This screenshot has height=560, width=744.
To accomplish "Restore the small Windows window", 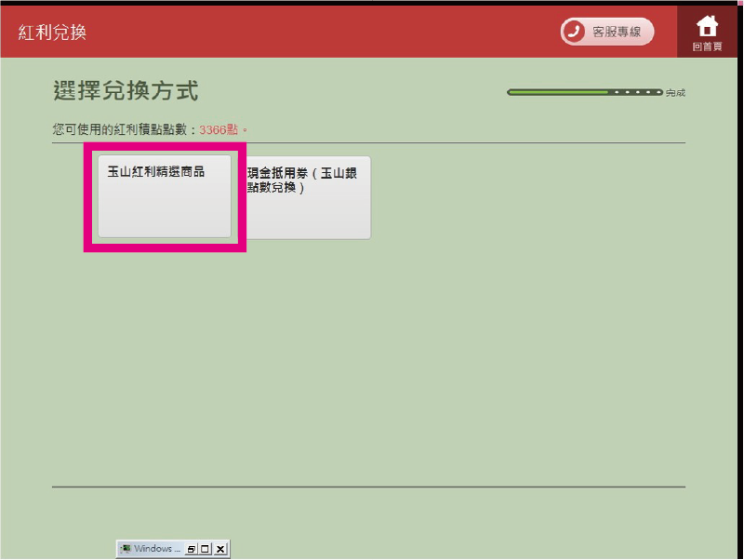I will click(x=192, y=549).
